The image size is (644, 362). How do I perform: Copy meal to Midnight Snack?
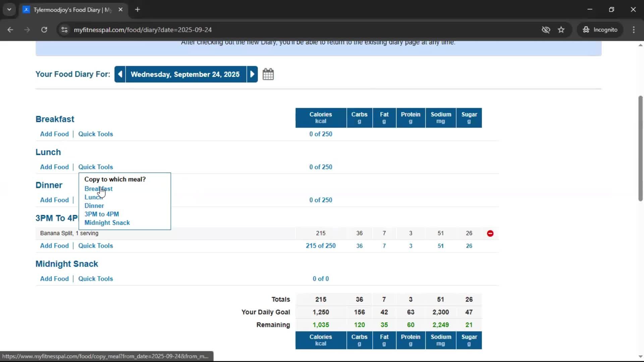pos(107,223)
